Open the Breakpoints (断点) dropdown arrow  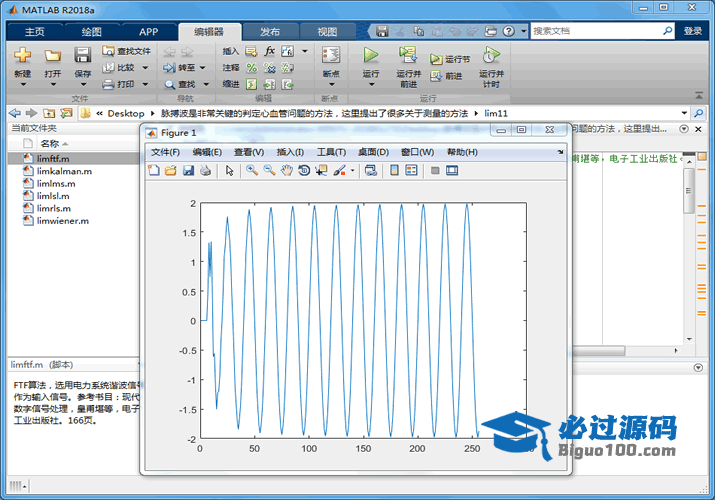(x=332, y=84)
